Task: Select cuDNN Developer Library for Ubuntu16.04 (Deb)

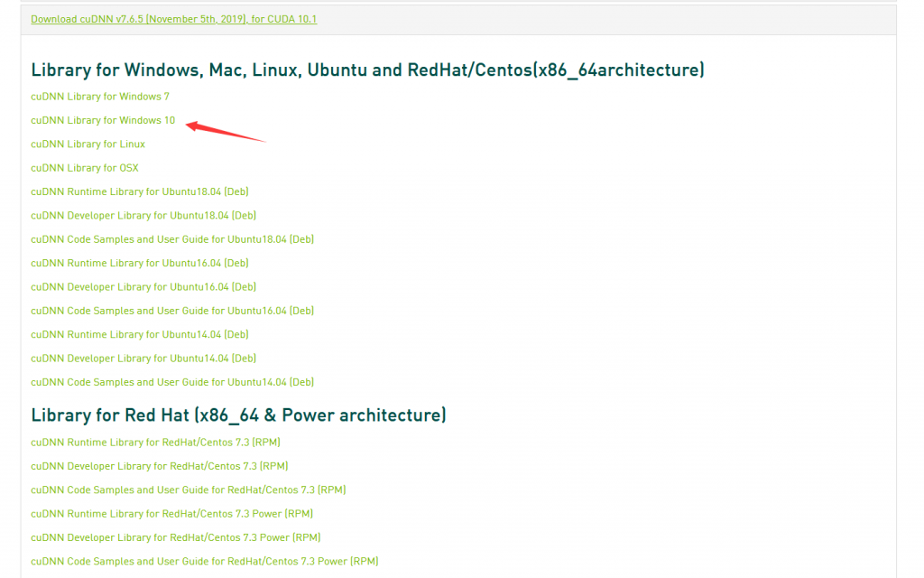Action: point(143,286)
